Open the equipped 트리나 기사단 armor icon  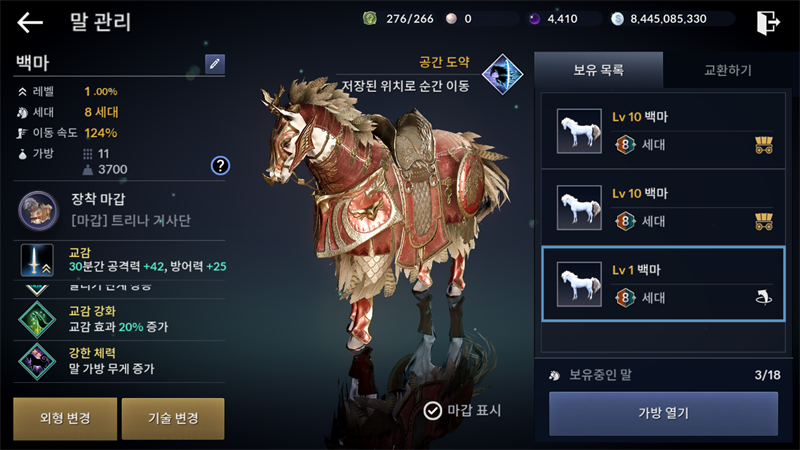[x=38, y=211]
